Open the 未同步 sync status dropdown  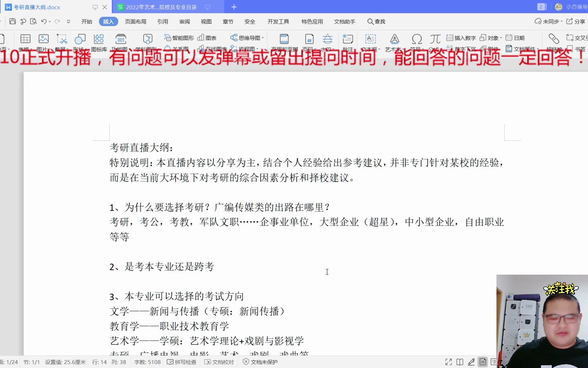click(549, 21)
